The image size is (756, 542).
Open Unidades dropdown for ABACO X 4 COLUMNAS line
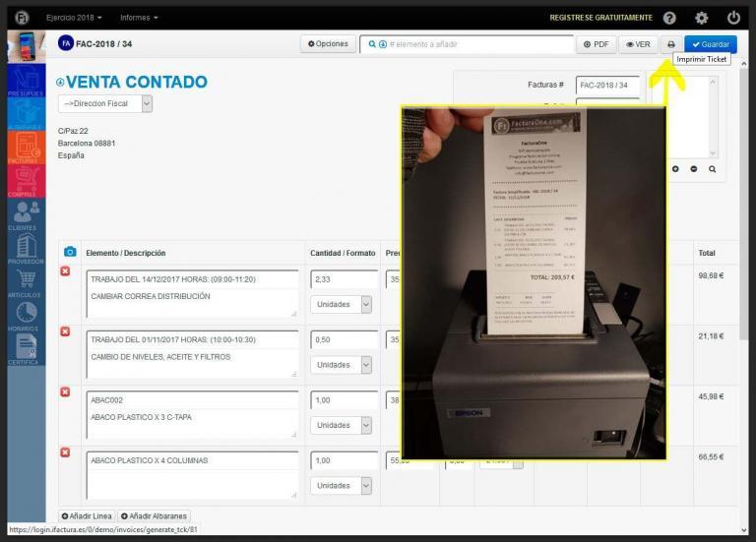coord(341,486)
